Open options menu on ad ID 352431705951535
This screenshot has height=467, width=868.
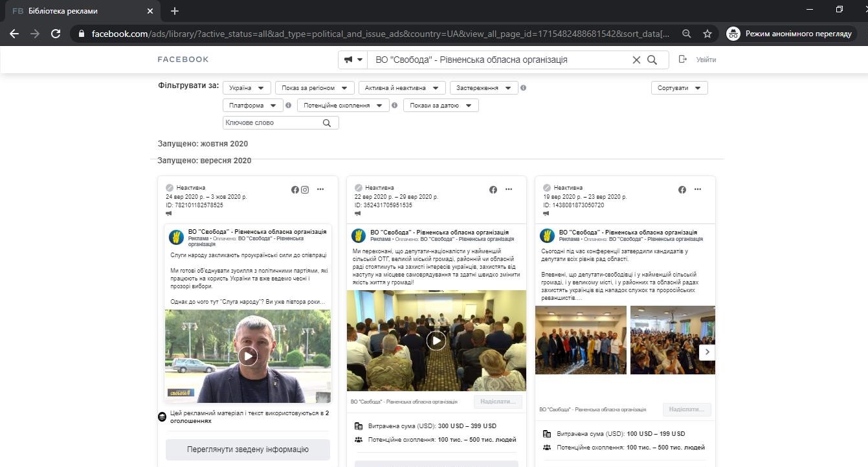(x=509, y=190)
